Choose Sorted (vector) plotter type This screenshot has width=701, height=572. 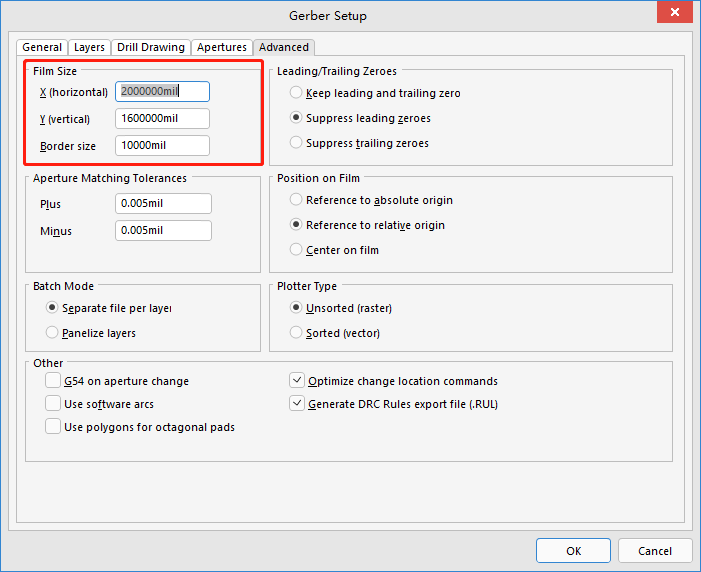pos(296,333)
